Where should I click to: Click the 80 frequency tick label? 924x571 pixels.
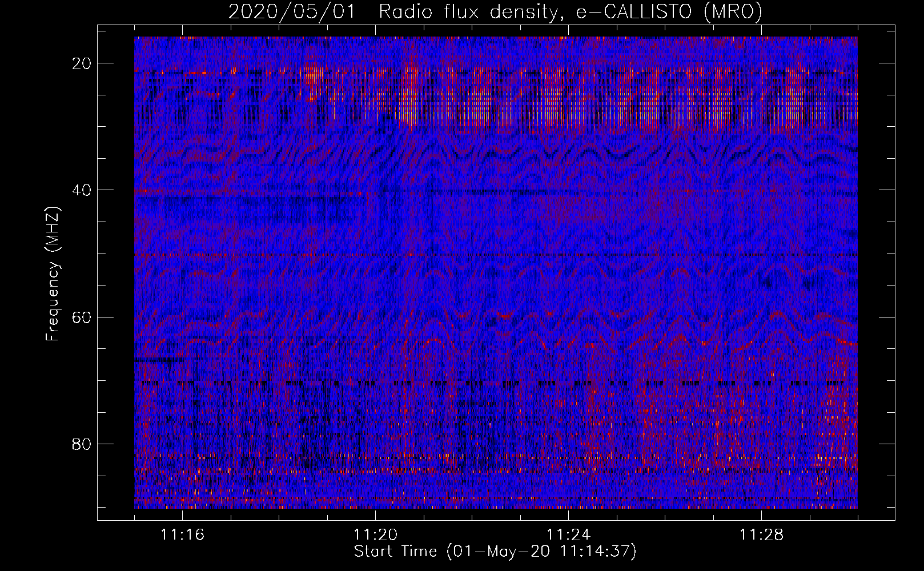82,444
